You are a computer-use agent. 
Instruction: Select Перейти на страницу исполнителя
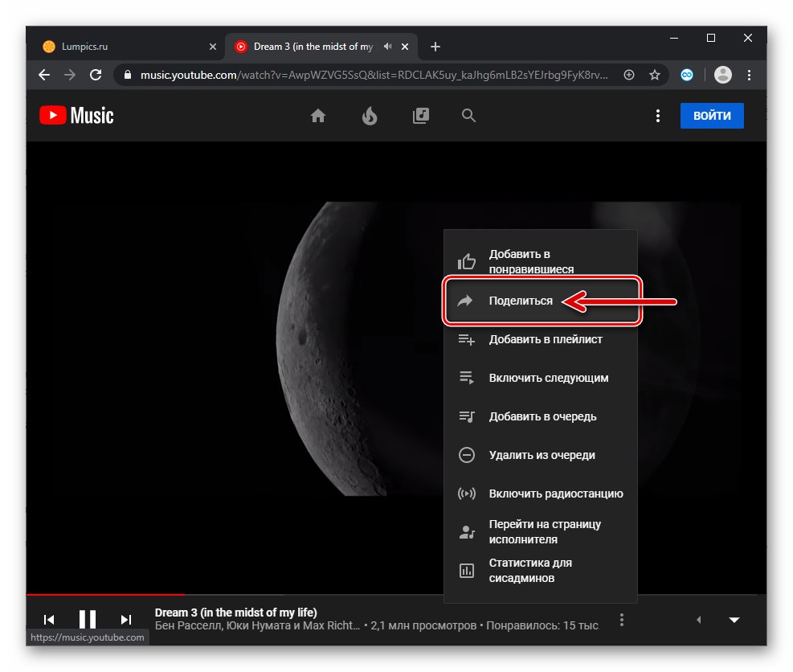tap(540, 532)
